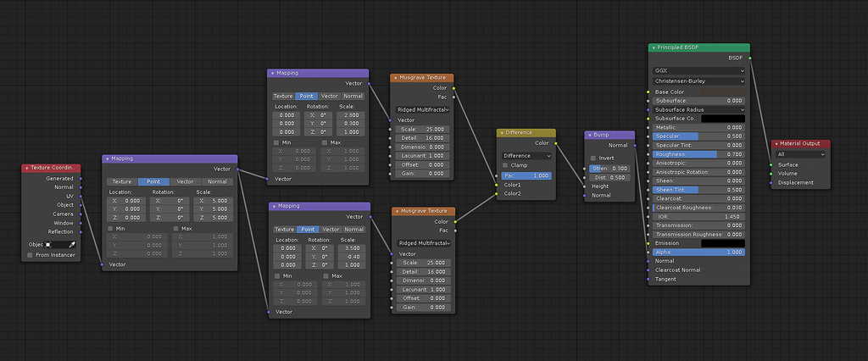Image resolution: width=868 pixels, height=361 pixels.
Task: Click the IOR 1.450 field
Action: coord(698,216)
